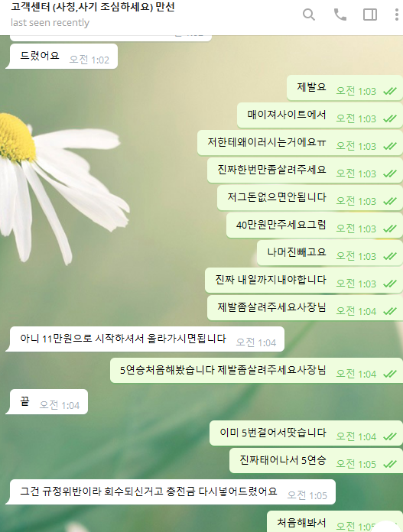Toggle the right side panel icon
The height and width of the screenshot is (532, 403).
369,15
